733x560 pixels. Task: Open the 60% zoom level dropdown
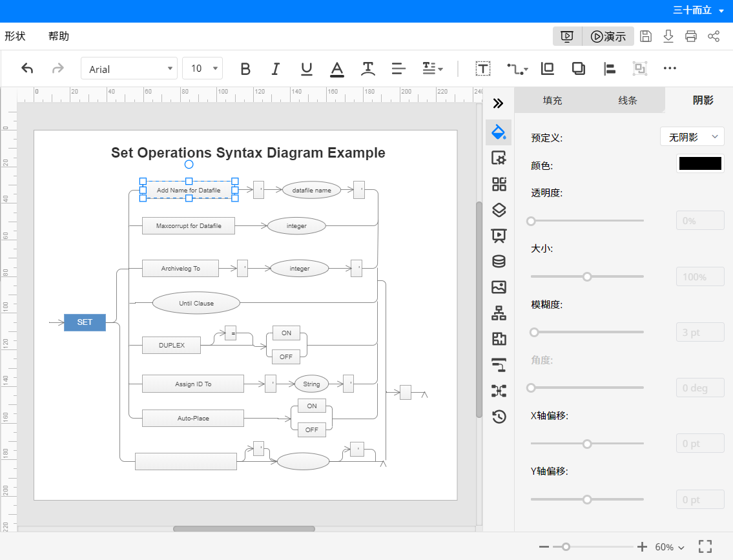pos(670,547)
